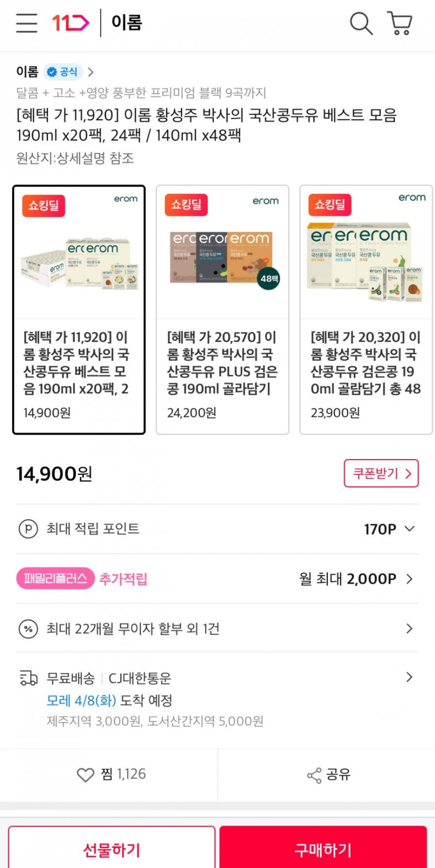Open search with the magnifier icon
The height and width of the screenshot is (868, 435).
pos(361,23)
